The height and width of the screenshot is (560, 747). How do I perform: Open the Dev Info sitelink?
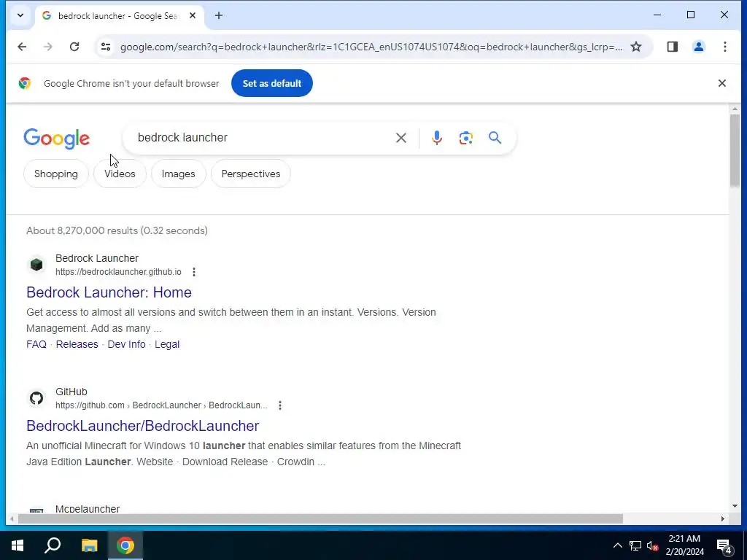(126, 344)
